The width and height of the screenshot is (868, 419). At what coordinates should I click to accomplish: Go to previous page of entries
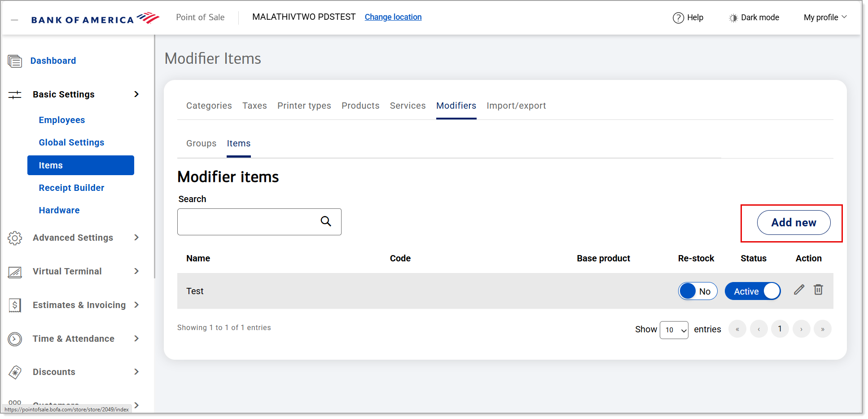759,329
